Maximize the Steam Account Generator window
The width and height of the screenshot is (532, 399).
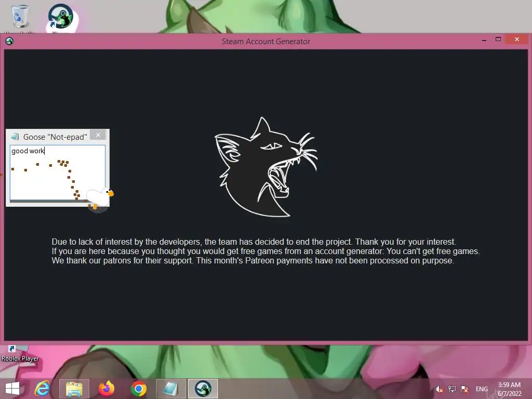point(498,39)
